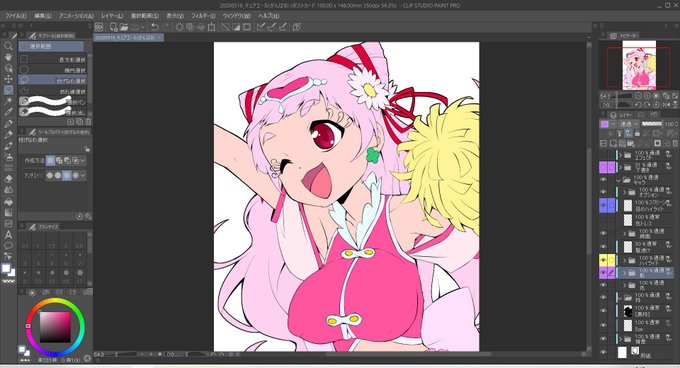Click the Undo arrow in the command bar
Image resolution: width=680 pixels, height=368 pixels.
[154, 27]
